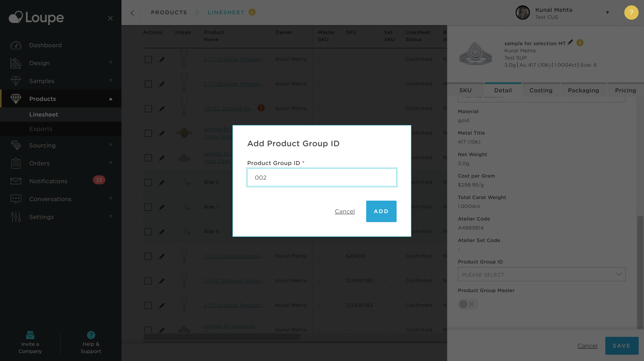This screenshot has height=361, width=644.
Task: Check the first 2 CT Solitaire Pendant row checkbox
Action: click(148, 59)
